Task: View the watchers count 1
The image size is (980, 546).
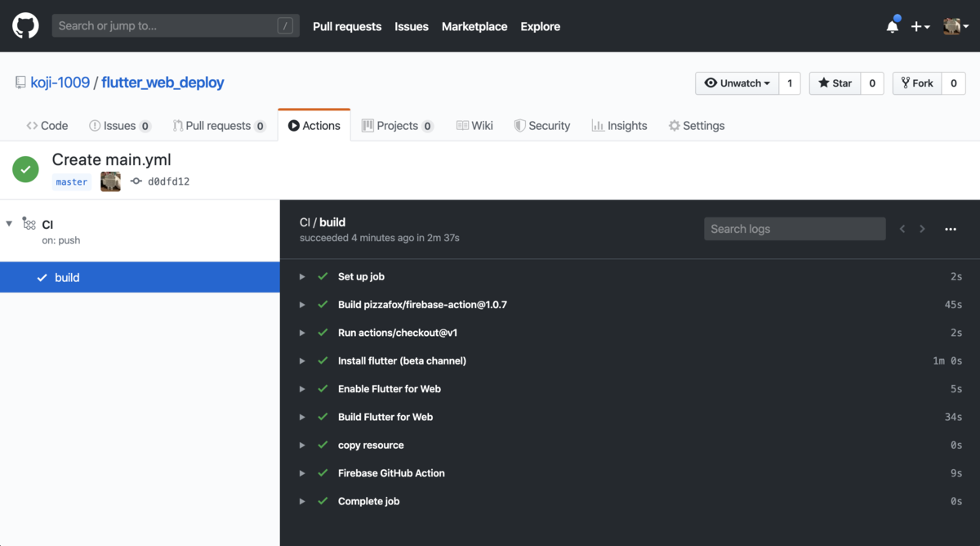Action: coord(790,83)
